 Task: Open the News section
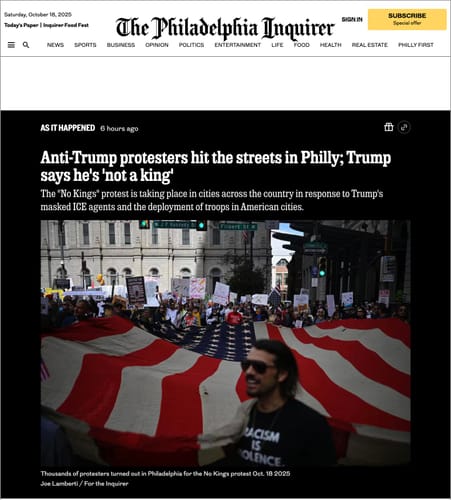point(55,45)
